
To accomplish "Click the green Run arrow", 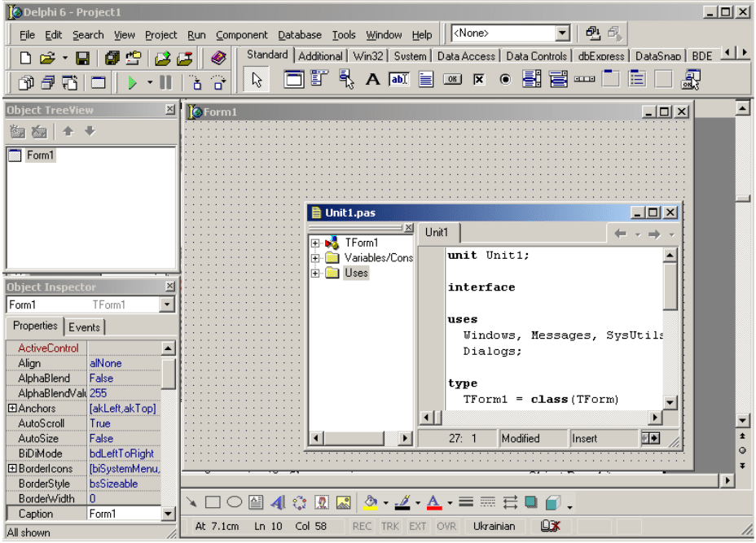I will 132,83.
